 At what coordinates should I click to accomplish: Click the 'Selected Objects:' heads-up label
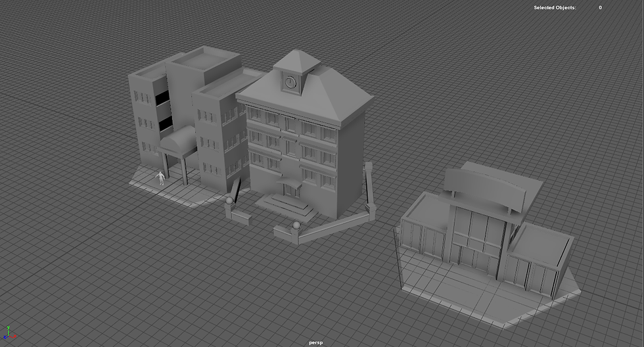click(555, 7)
